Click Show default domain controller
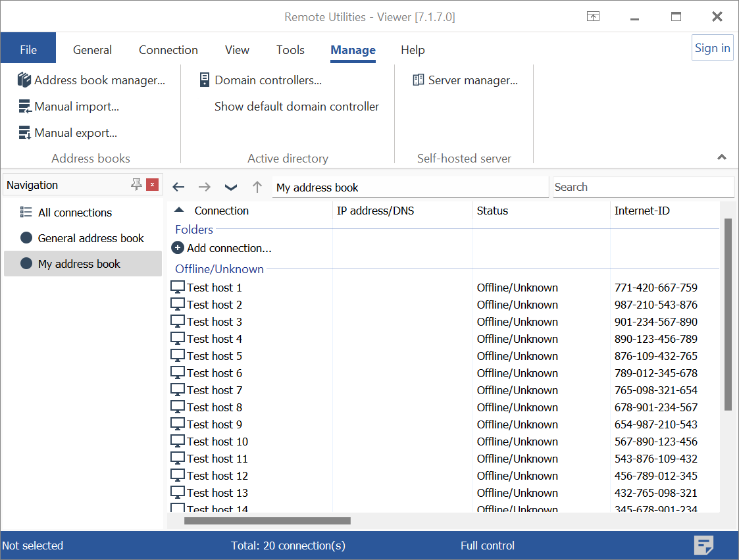Screen dimensions: 739x560 tap(296, 107)
